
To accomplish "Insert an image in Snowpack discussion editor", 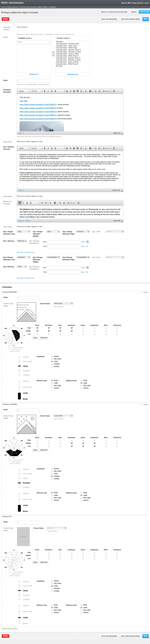I will coord(67,91).
